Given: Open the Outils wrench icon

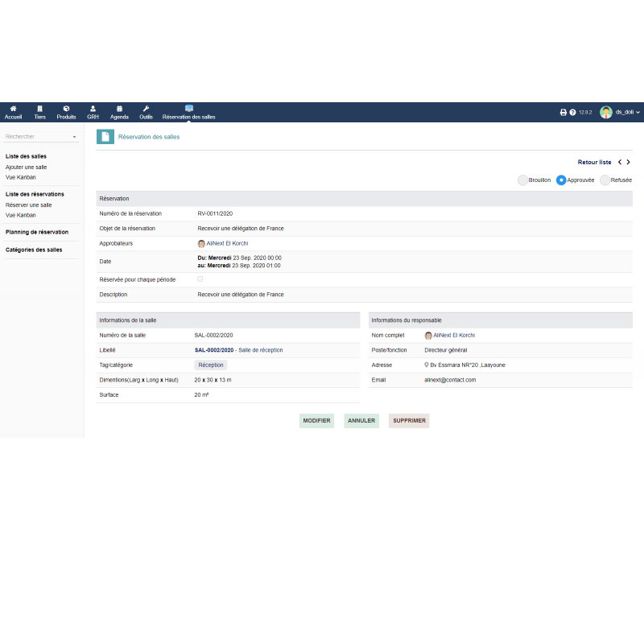Looking at the screenshot, I should (146, 109).
